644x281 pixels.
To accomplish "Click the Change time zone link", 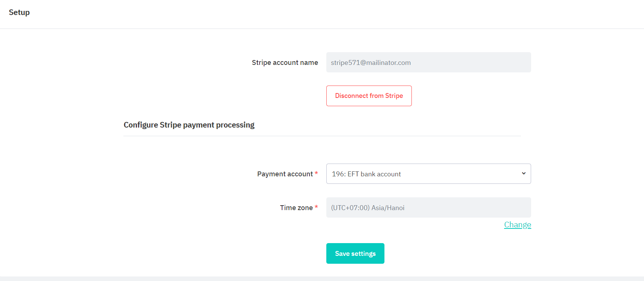I will 517,225.
